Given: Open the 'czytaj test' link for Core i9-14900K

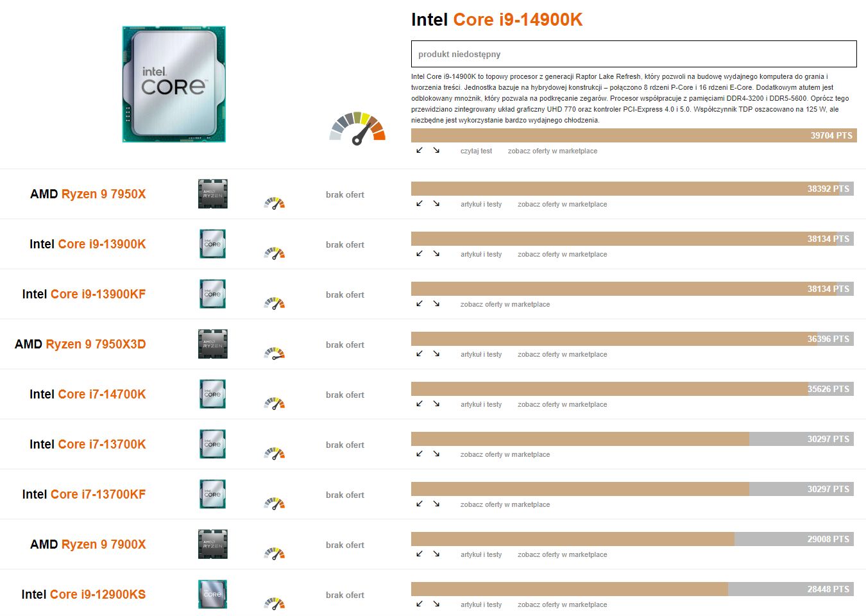Looking at the screenshot, I should tap(476, 151).
